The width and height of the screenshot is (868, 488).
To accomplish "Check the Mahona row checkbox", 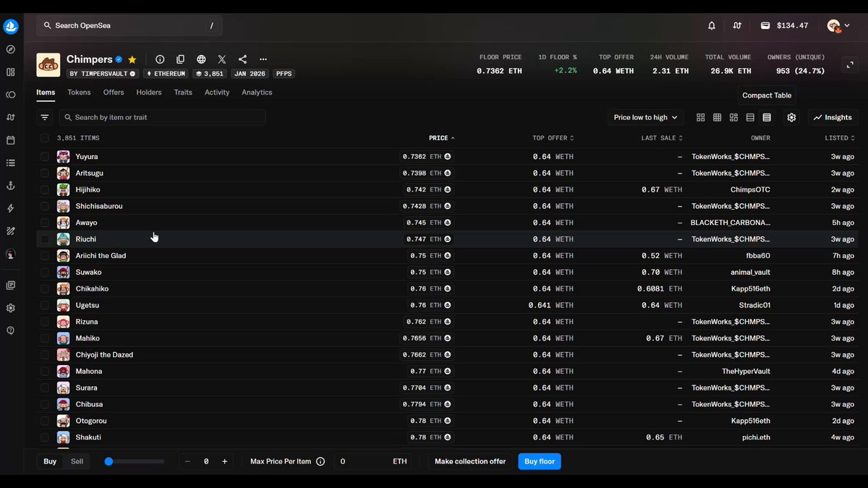I will point(45,372).
